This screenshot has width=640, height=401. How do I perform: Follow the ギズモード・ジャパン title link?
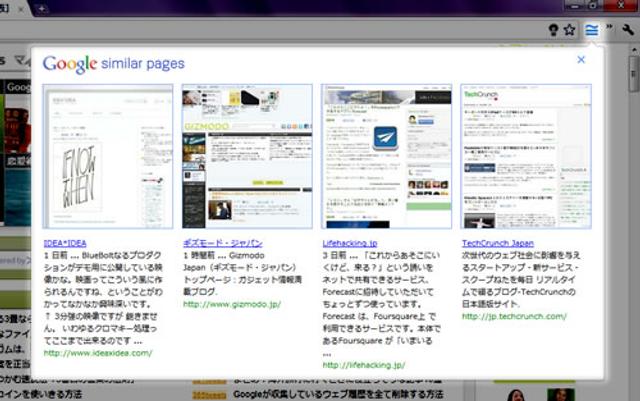[x=223, y=243]
